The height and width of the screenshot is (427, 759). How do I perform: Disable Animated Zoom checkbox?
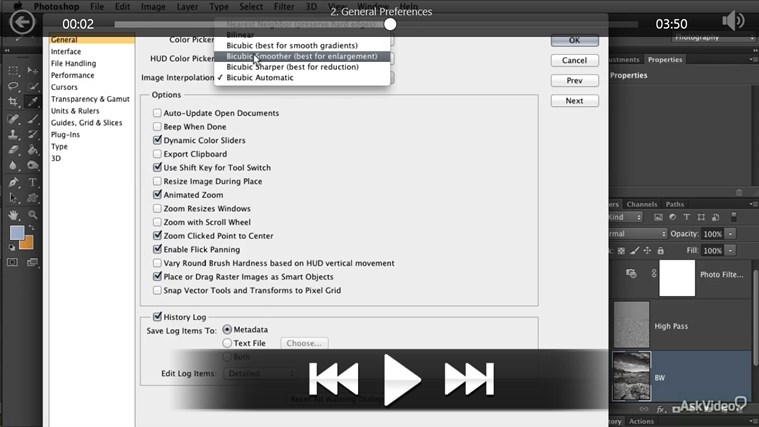(157, 195)
